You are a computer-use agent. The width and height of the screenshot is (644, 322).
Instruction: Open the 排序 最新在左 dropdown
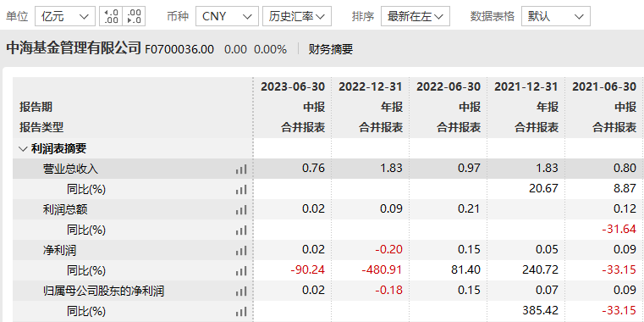pos(416,16)
